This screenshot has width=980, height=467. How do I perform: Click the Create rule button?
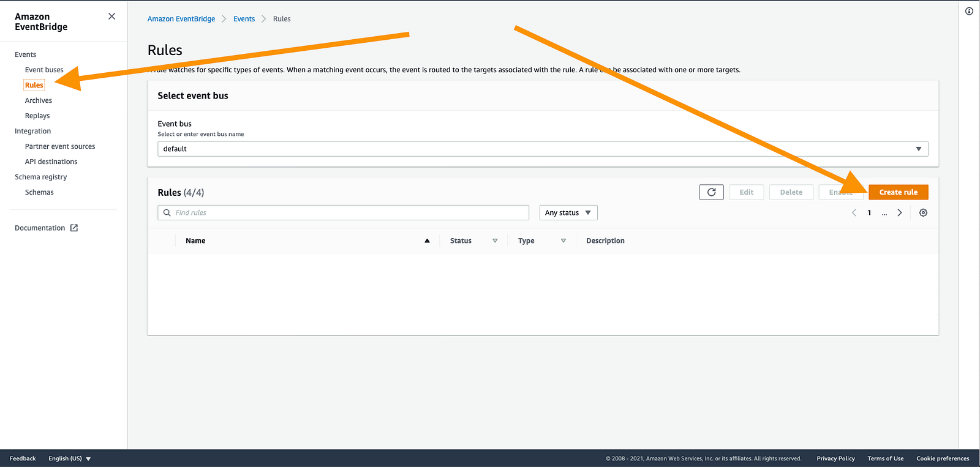coord(899,192)
